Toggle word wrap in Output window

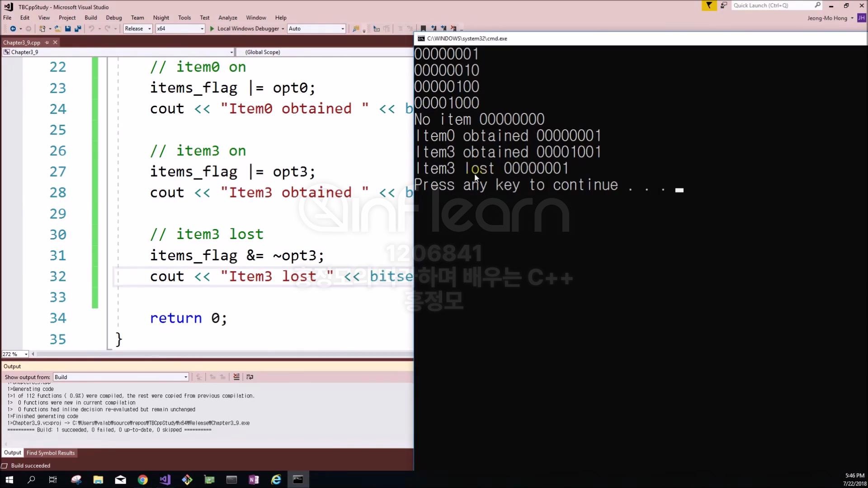[x=250, y=377]
